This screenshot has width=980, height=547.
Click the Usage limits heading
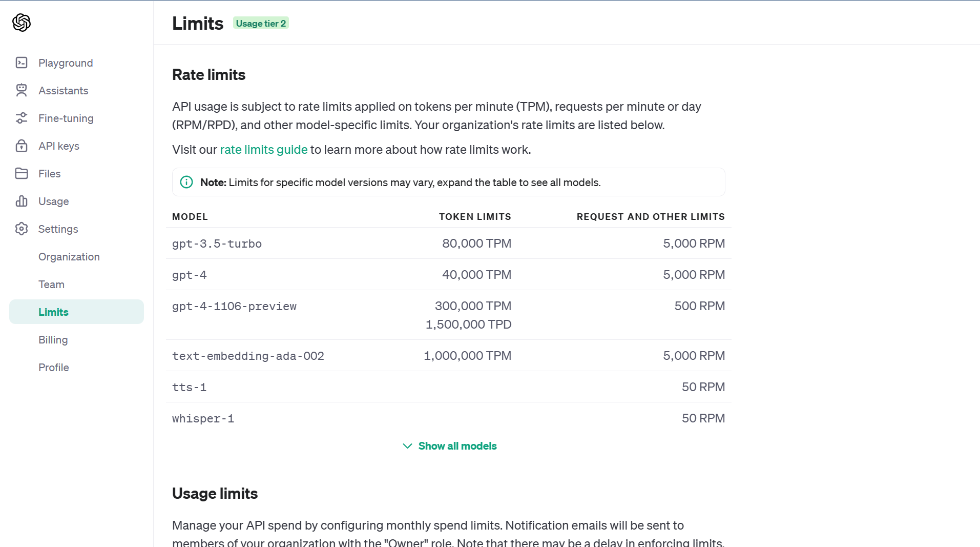215,494
